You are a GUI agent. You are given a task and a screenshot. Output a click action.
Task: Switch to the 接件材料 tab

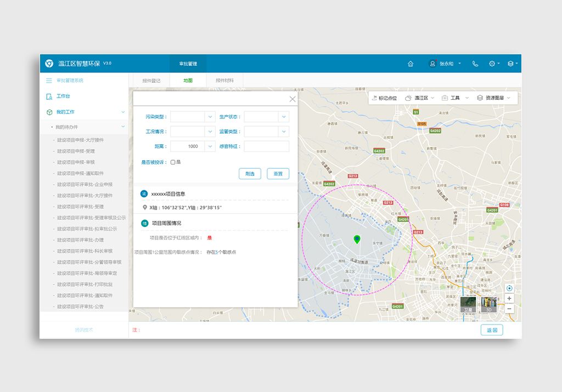tap(224, 81)
